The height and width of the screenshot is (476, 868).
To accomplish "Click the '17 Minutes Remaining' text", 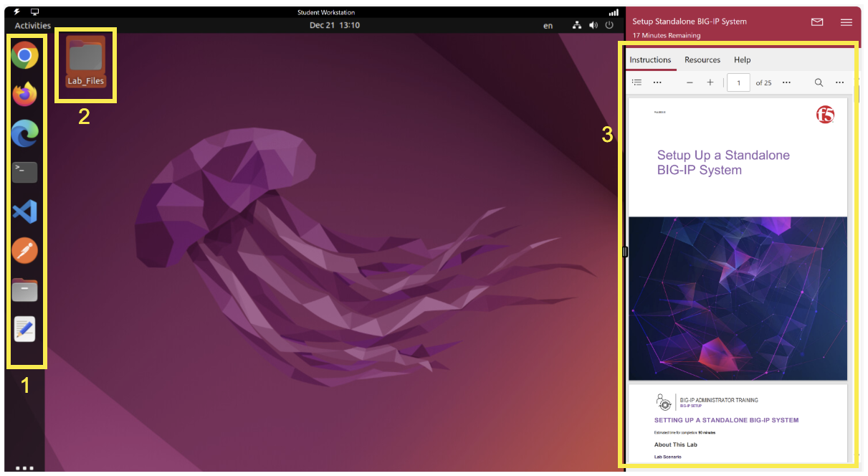I will pos(667,35).
